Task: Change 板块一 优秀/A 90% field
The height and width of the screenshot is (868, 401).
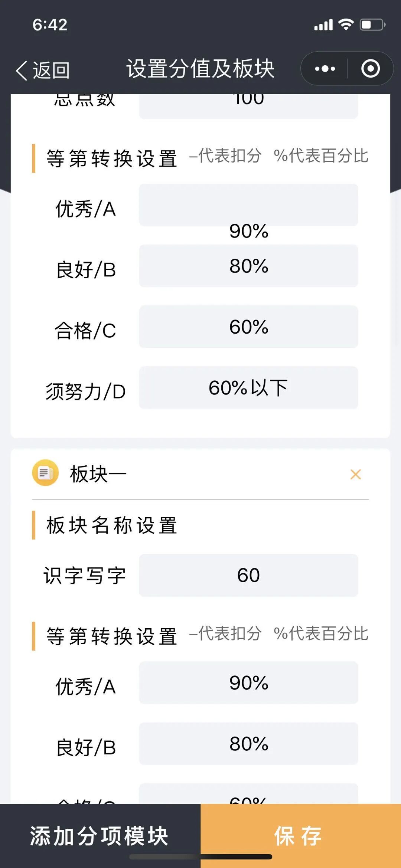Action: coord(248,682)
